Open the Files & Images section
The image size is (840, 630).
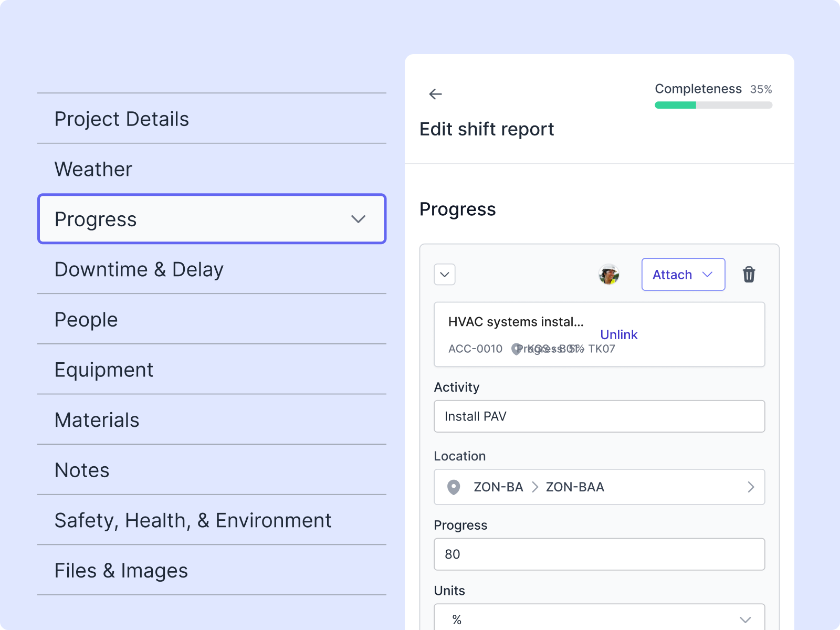click(x=212, y=570)
